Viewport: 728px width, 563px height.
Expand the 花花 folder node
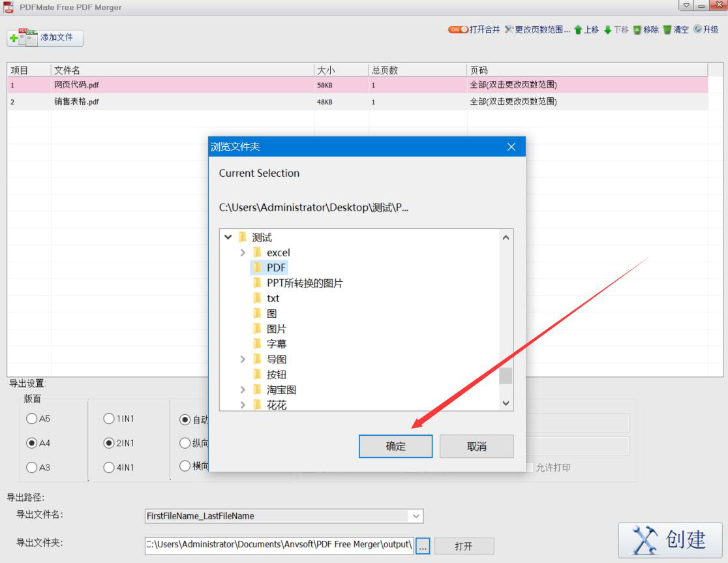243,405
